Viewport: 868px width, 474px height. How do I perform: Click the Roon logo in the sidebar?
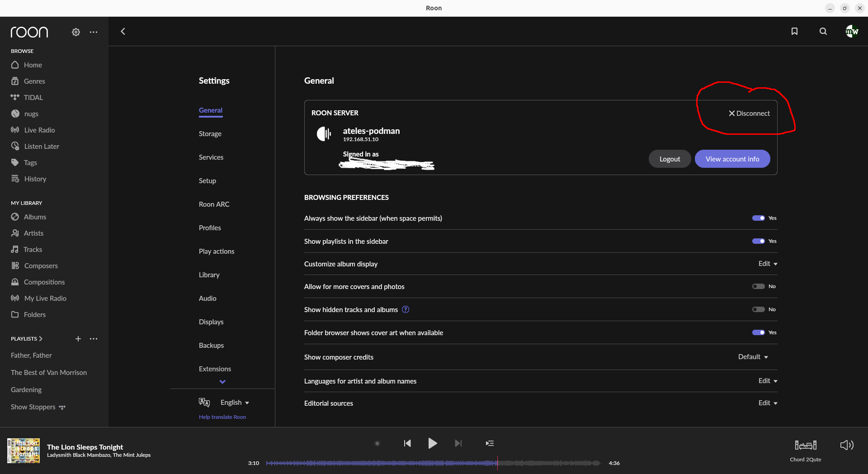tap(29, 32)
